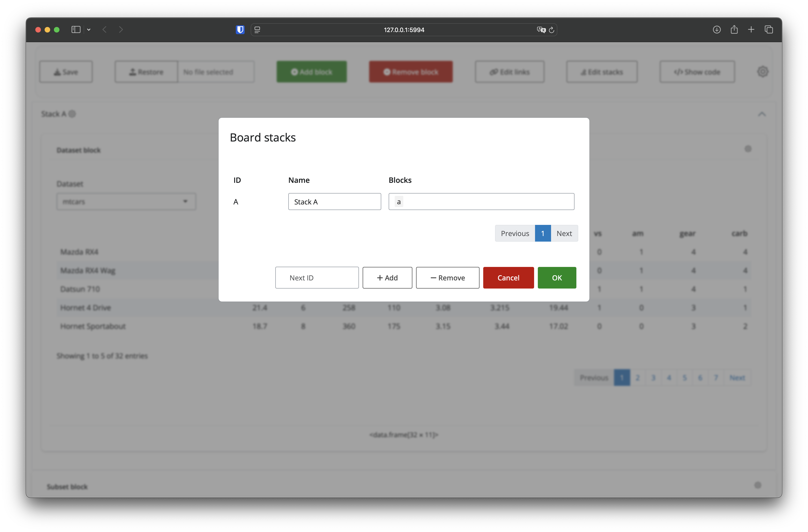The image size is (808, 532).
Task: Open the sidebar dropdown chevron
Action: pos(89,30)
